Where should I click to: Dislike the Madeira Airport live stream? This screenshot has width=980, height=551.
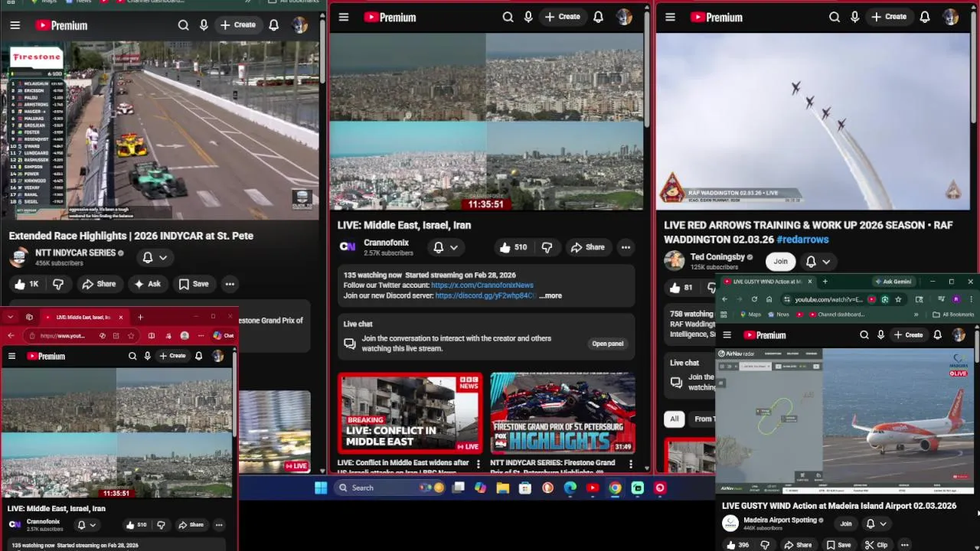coord(764,545)
